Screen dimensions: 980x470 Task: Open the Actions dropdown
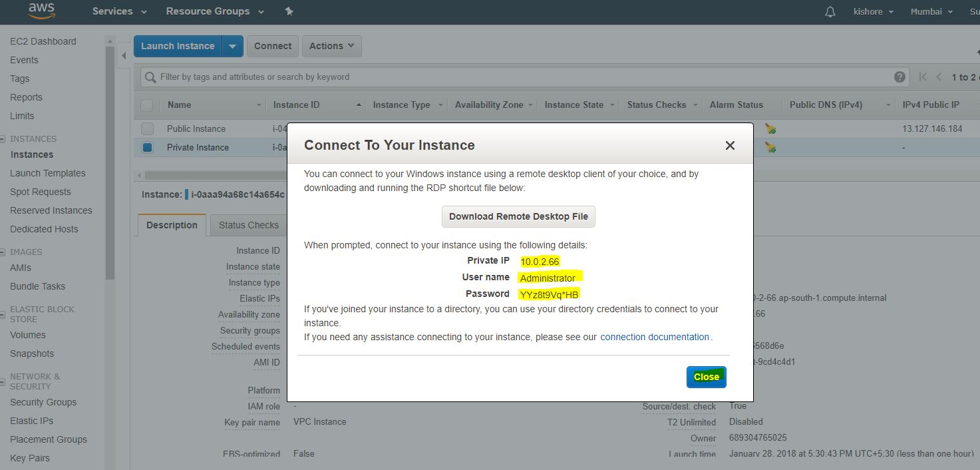pos(332,46)
